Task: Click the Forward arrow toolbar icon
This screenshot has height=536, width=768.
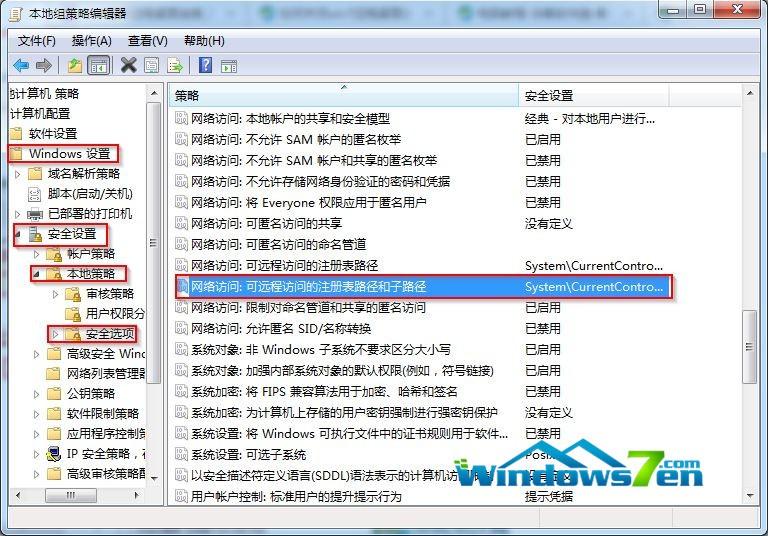Action: [44, 65]
